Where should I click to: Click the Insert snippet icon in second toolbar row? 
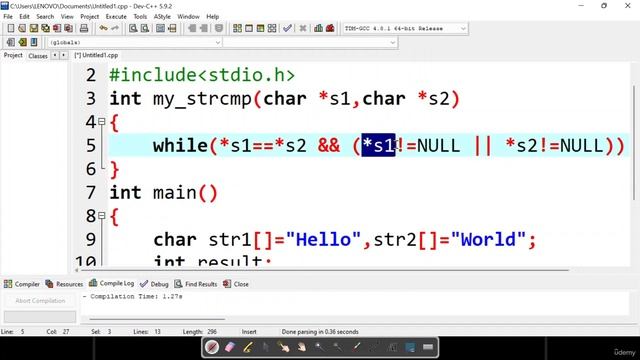[11, 42]
